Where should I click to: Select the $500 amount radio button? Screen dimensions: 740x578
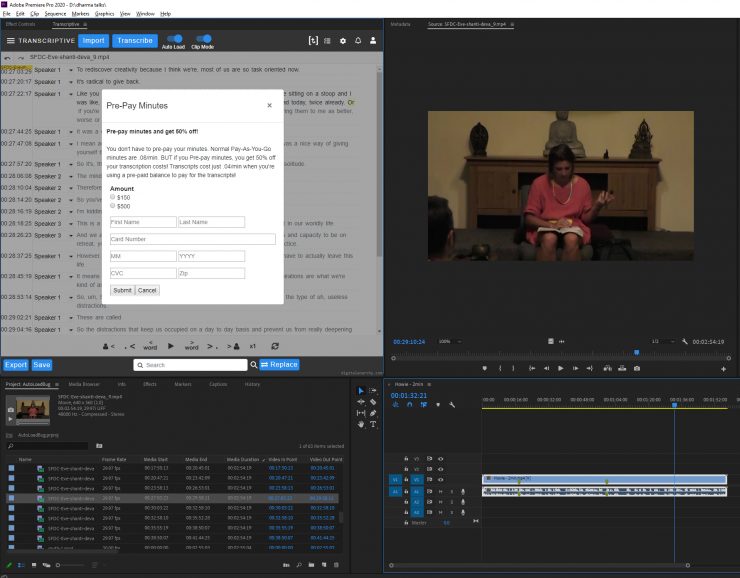click(113, 206)
